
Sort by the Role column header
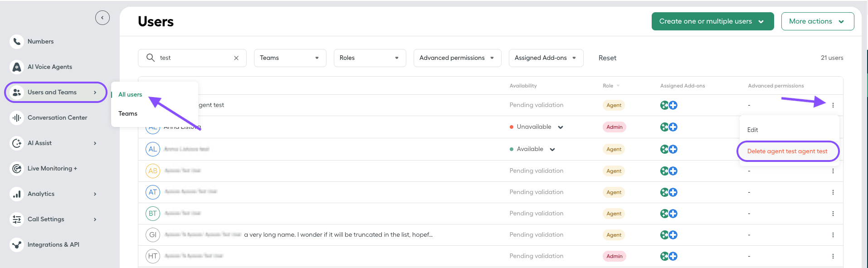[611, 86]
